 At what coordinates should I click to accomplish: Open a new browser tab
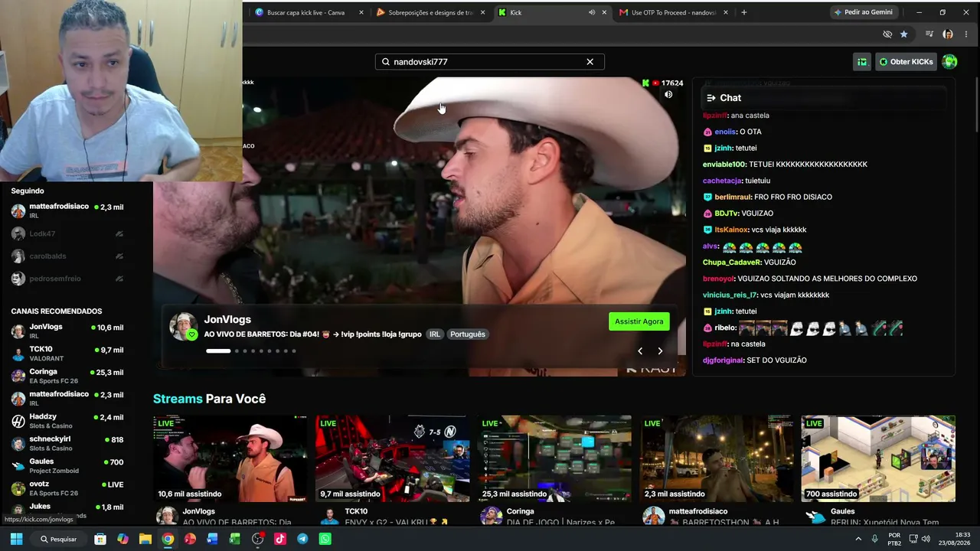744,12
